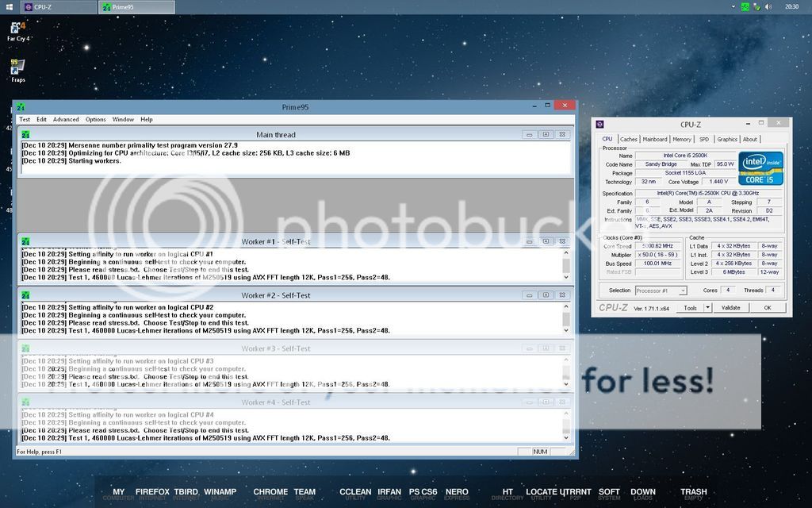Maximize the Worker #1 Self-Test window
The image size is (812, 508).
546,241
